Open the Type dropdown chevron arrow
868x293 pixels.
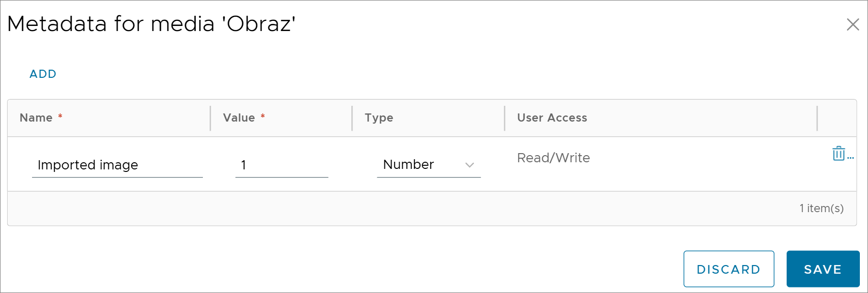coord(469,165)
